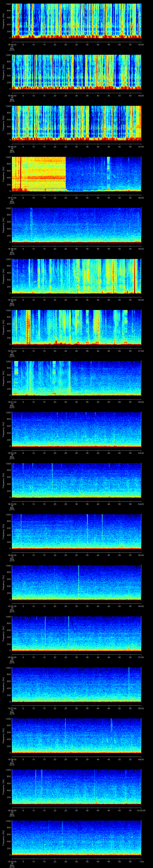The height and width of the screenshot is (868, 153).
Task: Select the spectrogram panel starting at 18:44:00
Action: 77,21
